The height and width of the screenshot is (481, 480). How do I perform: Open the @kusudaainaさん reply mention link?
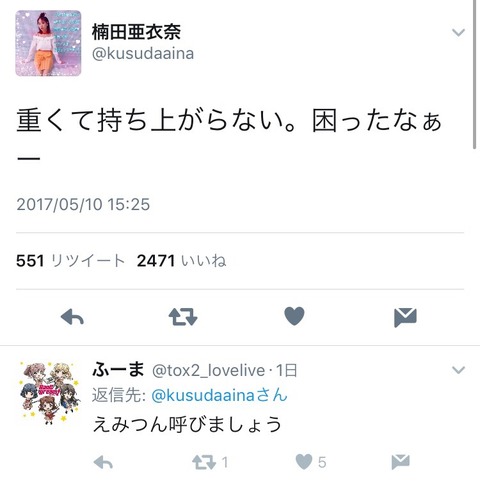point(219,395)
